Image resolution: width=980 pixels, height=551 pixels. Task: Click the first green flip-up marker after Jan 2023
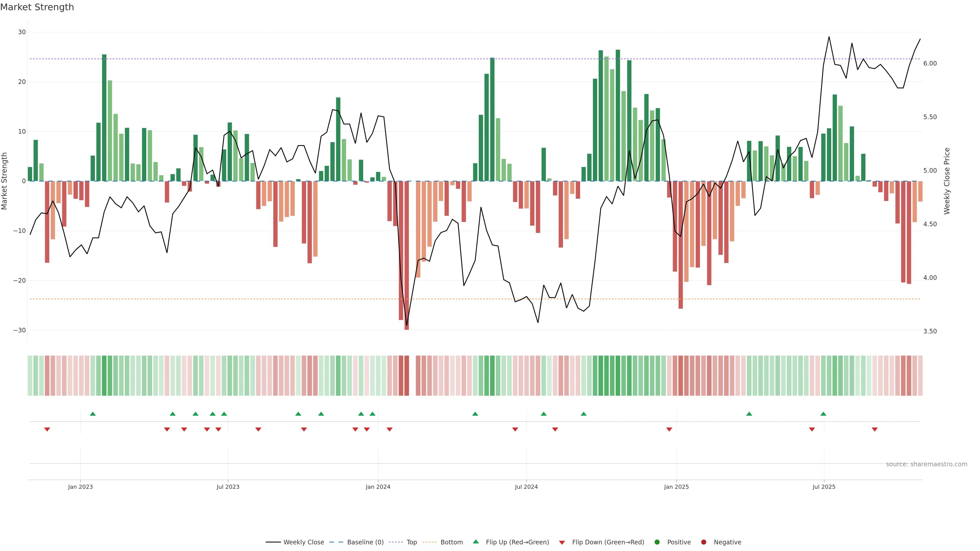click(x=92, y=414)
